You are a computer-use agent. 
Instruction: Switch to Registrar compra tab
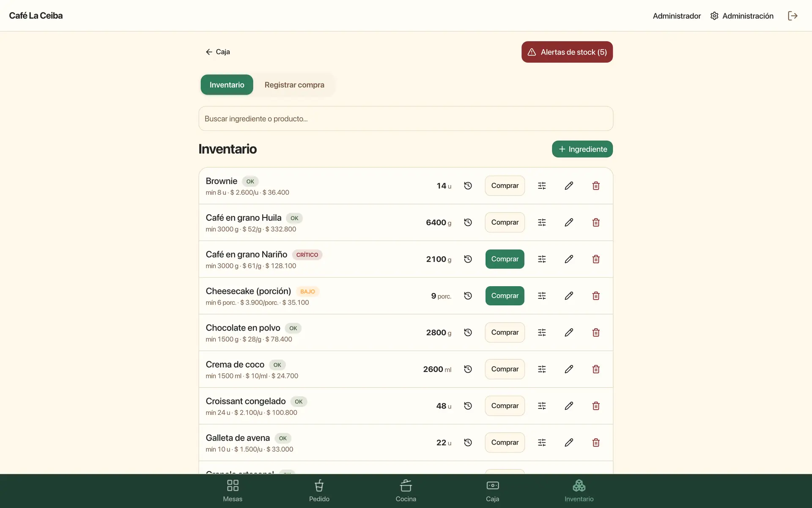[294, 85]
